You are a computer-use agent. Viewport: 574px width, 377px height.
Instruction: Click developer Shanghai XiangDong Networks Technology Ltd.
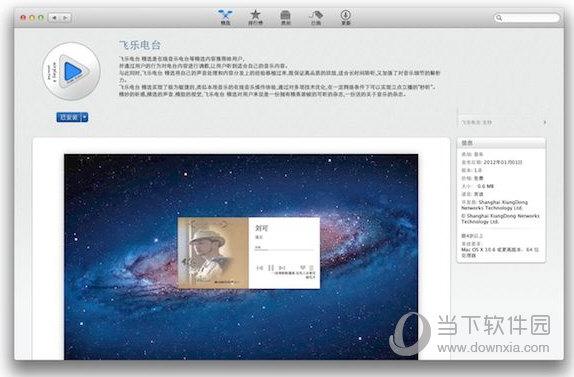(x=495, y=205)
